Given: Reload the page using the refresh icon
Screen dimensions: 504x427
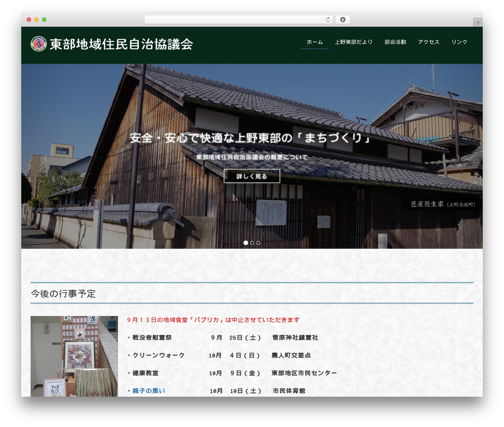Looking at the screenshot, I should pos(328,19).
